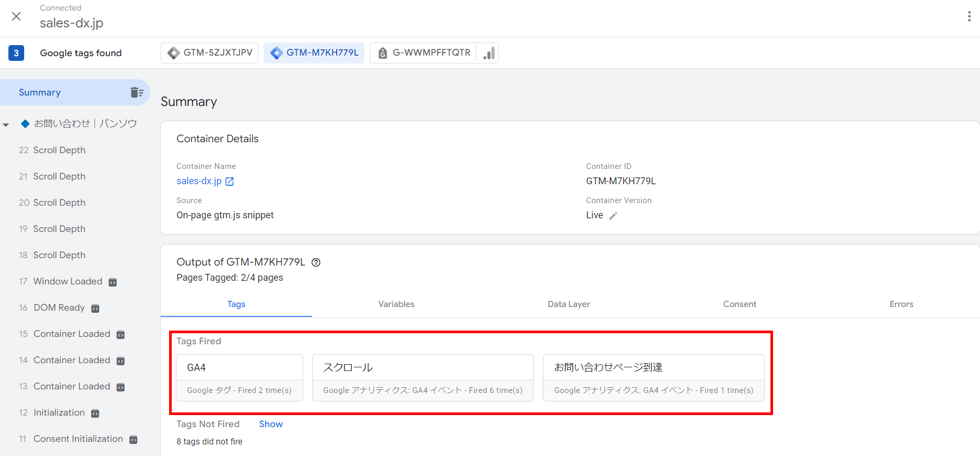
Task: Click Show to reveal tags not fired
Action: click(271, 424)
